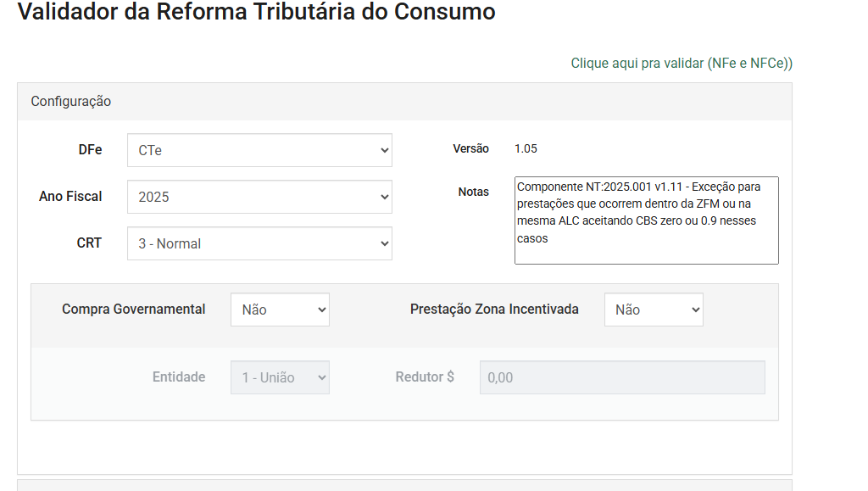Follow the 'Clique aqui pra validar (NFe e NFCe))' link

point(682,63)
